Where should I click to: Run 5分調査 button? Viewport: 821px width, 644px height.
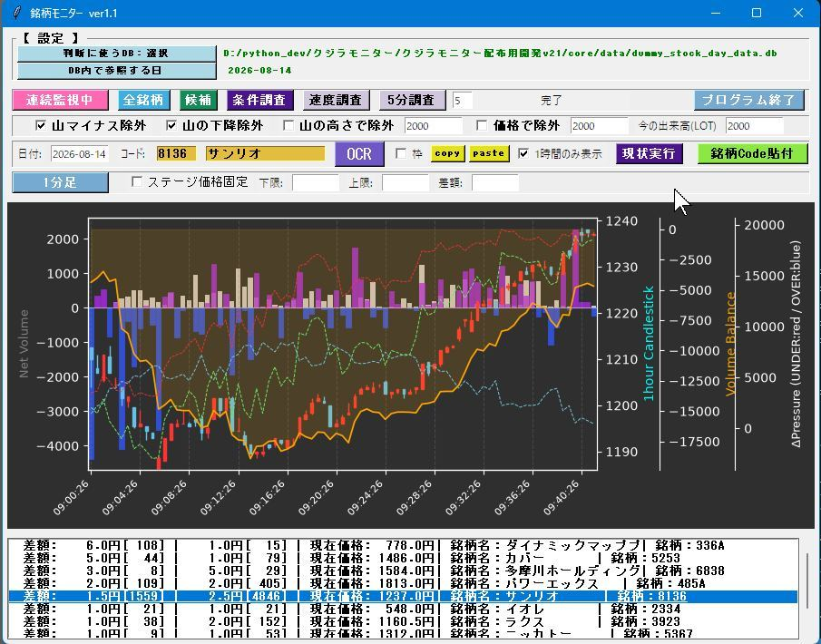[412, 100]
